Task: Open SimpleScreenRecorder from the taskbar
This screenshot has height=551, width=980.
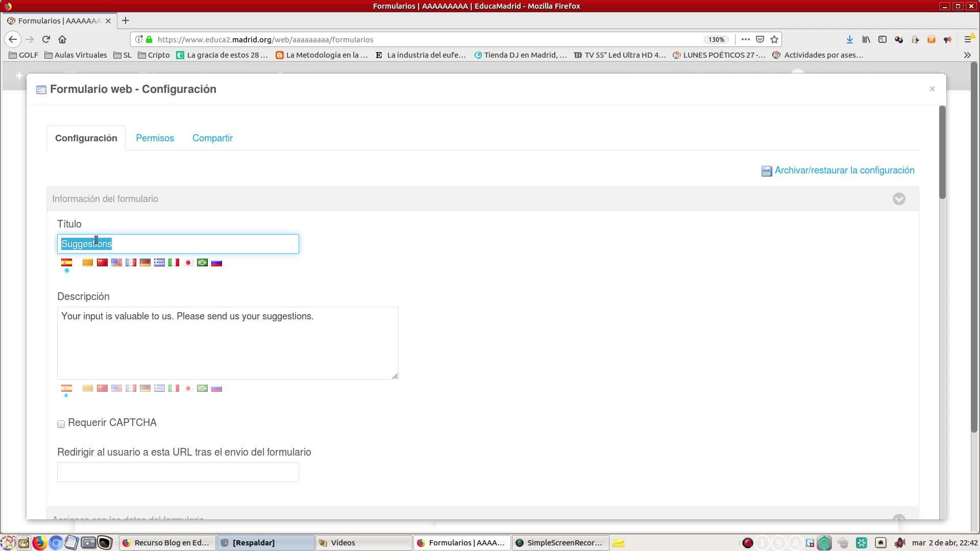Action: (560, 543)
